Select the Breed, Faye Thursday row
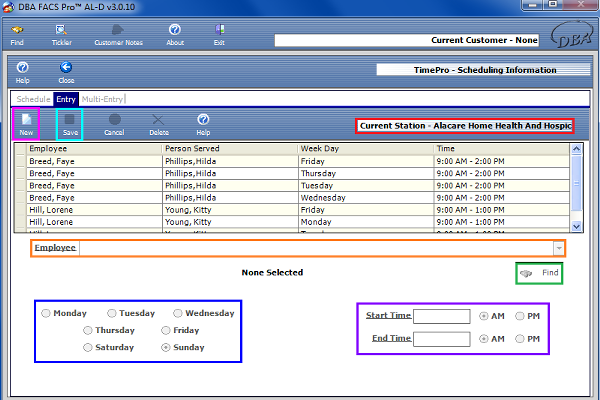The height and width of the screenshot is (400, 600). point(298,173)
